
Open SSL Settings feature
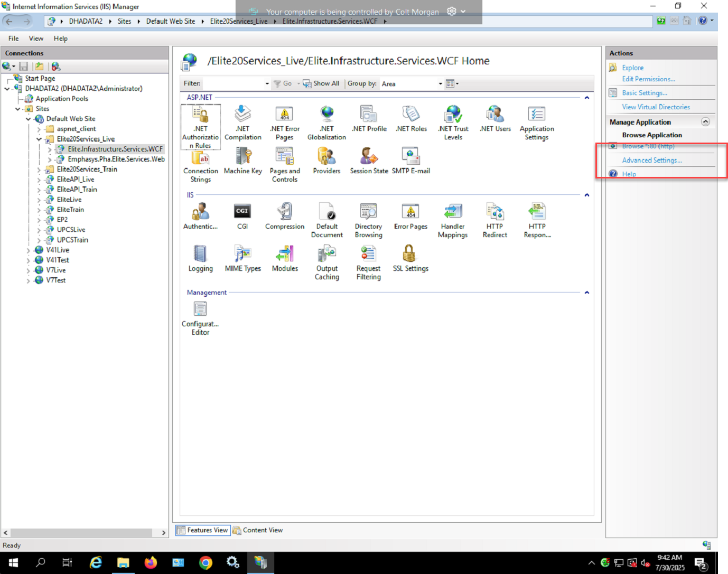(x=411, y=259)
